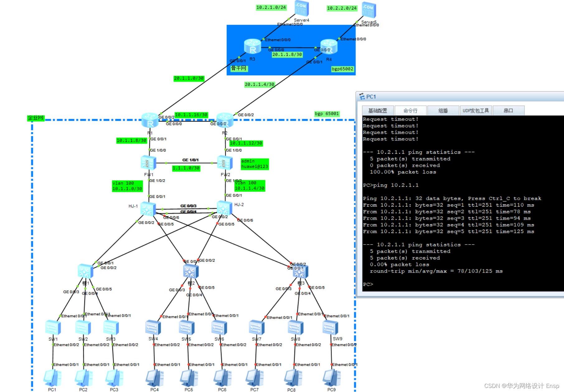
Task: Click the 20.1.1.4/30 link label
Action: click(260, 84)
